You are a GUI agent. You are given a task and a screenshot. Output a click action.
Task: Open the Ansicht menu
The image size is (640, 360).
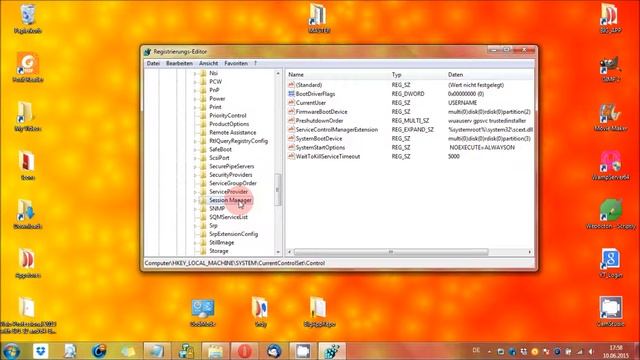209,63
